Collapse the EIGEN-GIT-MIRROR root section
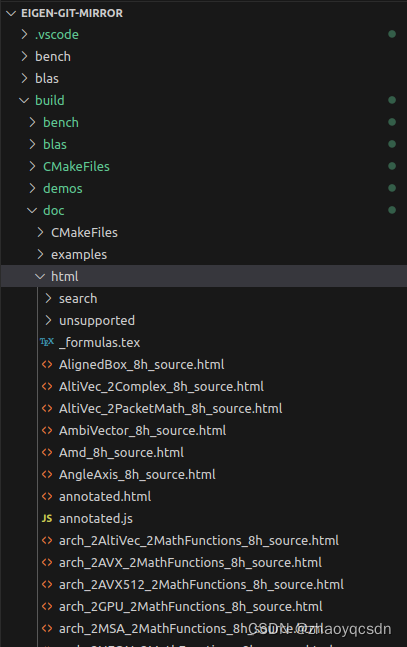 (x=12, y=13)
